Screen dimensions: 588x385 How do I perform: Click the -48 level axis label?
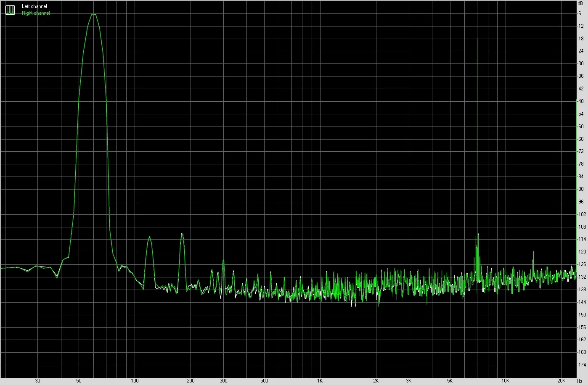tap(580, 101)
